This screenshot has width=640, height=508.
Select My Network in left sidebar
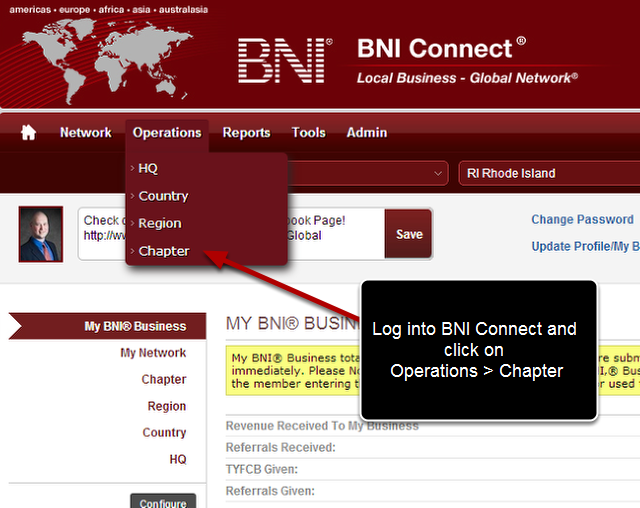[153, 353]
